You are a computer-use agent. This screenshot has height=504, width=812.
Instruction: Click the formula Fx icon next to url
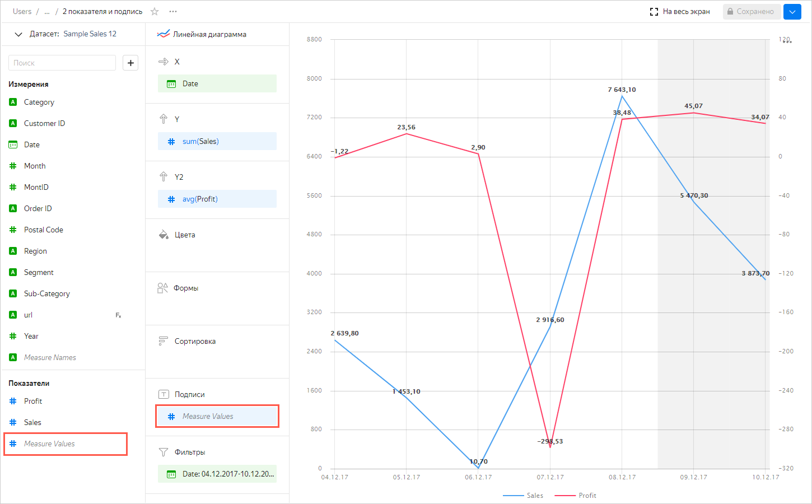tap(118, 315)
